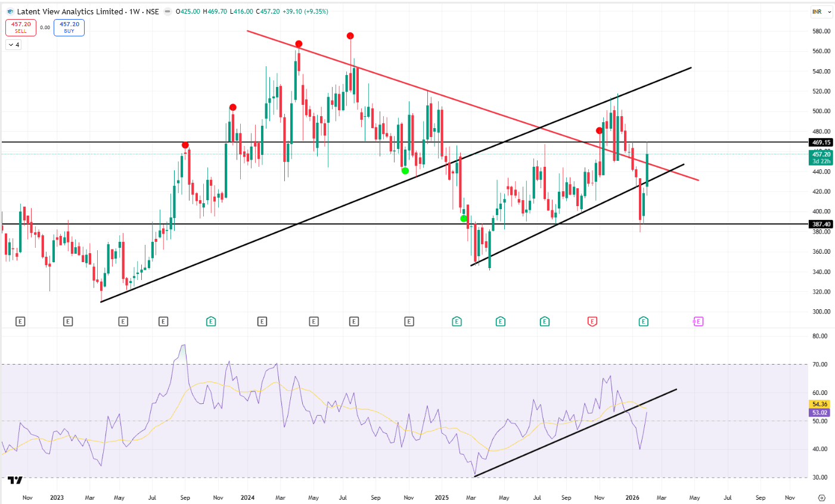Image resolution: width=835 pixels, height=504 pixels.
Task: Click the 580.00 price scale label
Action: pyautogui.click(x=821, y=31)
